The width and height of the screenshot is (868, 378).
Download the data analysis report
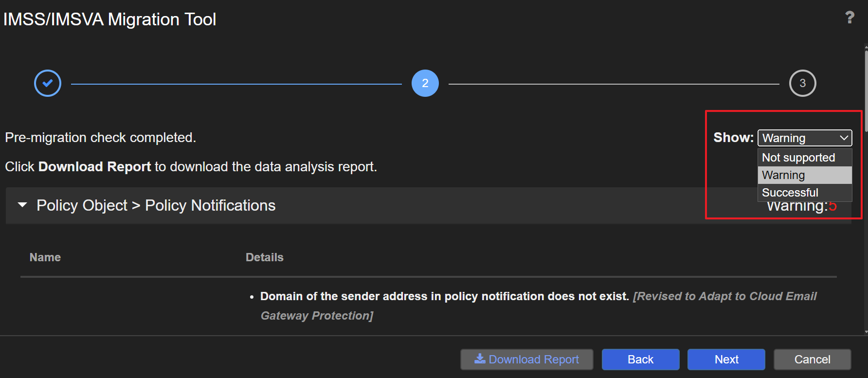coord(526,360)
